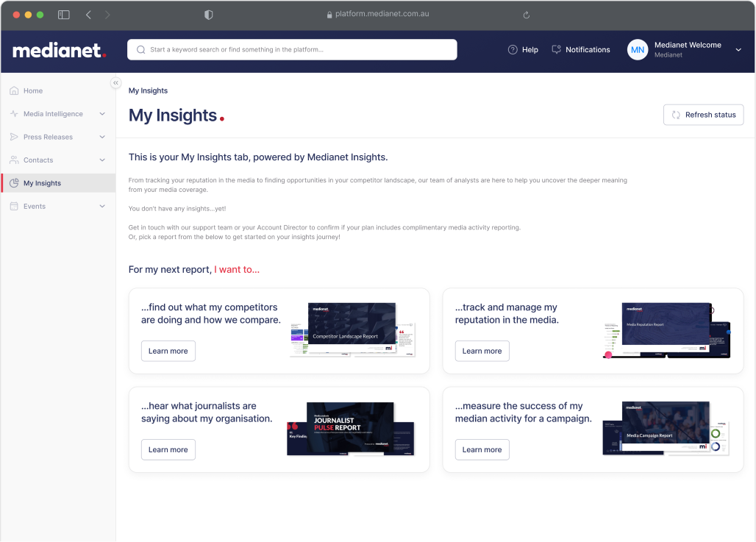Select the Home icon in the sidebar
Viewport: 756px width, 542px height.
[x=13, y=90]
